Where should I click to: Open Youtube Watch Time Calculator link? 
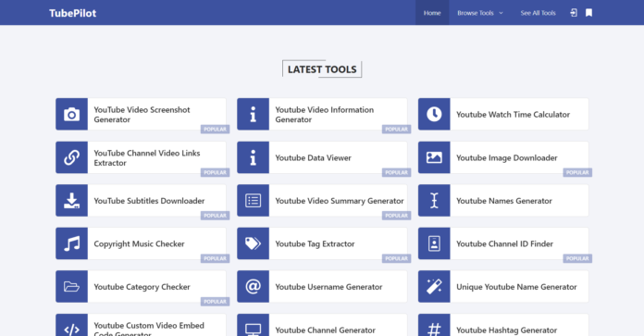pyautogui.click(x=513, y=115)
